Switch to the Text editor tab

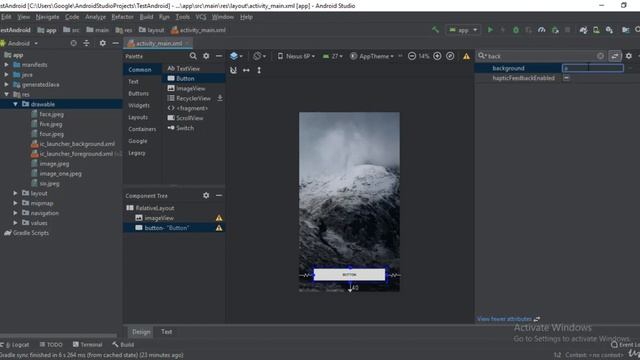click(x=167, y=331)
